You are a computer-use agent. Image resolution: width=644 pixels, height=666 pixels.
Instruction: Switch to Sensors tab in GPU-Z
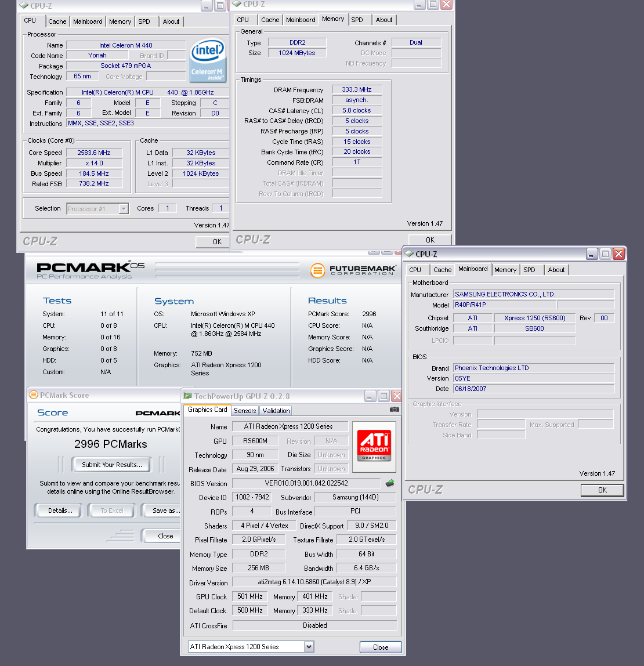(x=245, y=410)
